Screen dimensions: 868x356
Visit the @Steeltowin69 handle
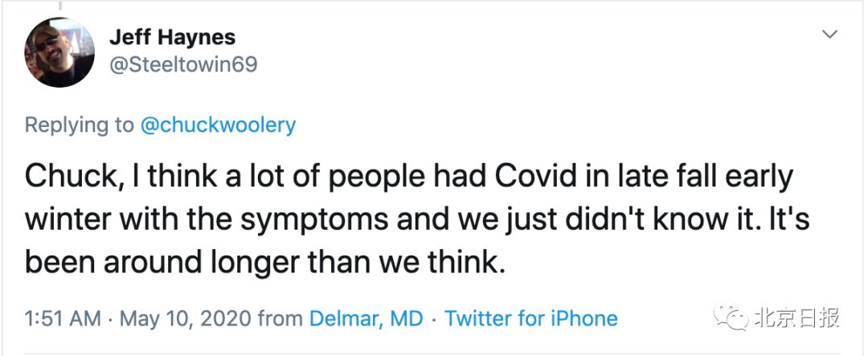click(x=182, y=64)
